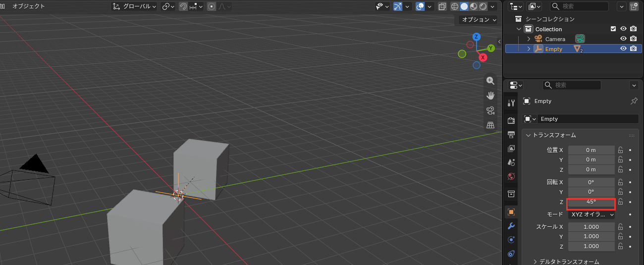The image size is (644, 265).
Task: Expand the デルタトランスフォーム section
Action: pos(566,262)
